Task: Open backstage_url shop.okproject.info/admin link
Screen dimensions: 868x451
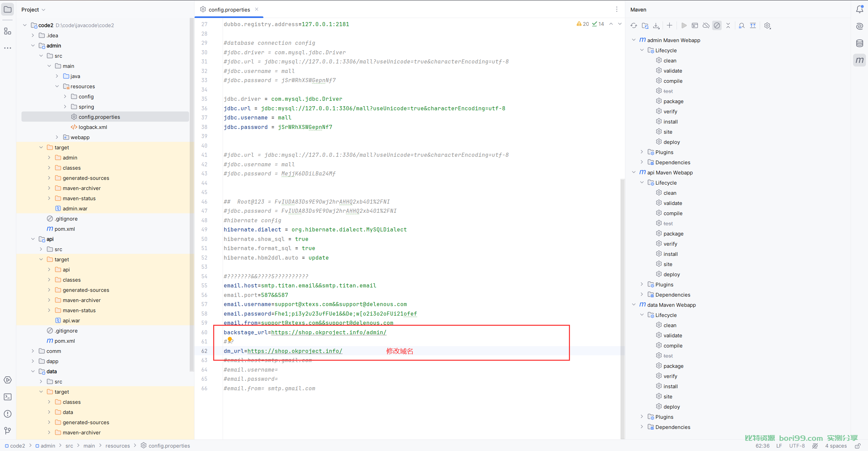Action: pyautogui.click(x=329, y=332)
